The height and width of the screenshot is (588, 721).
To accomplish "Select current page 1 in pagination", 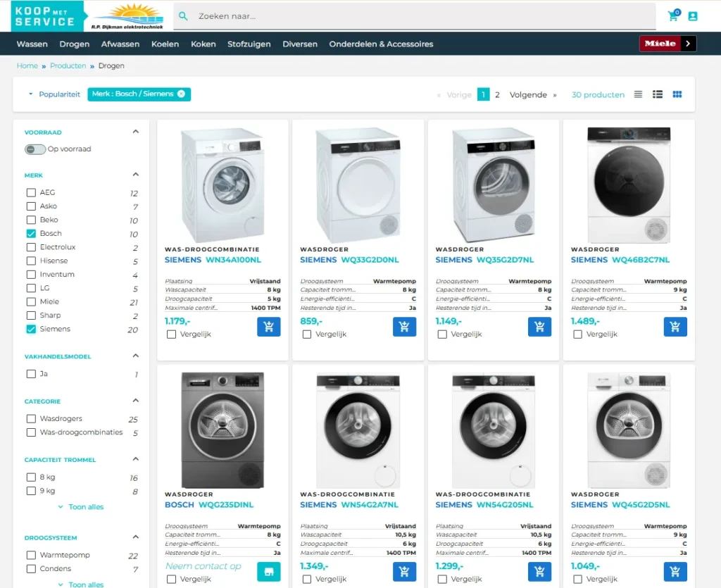I will (483, 94).
